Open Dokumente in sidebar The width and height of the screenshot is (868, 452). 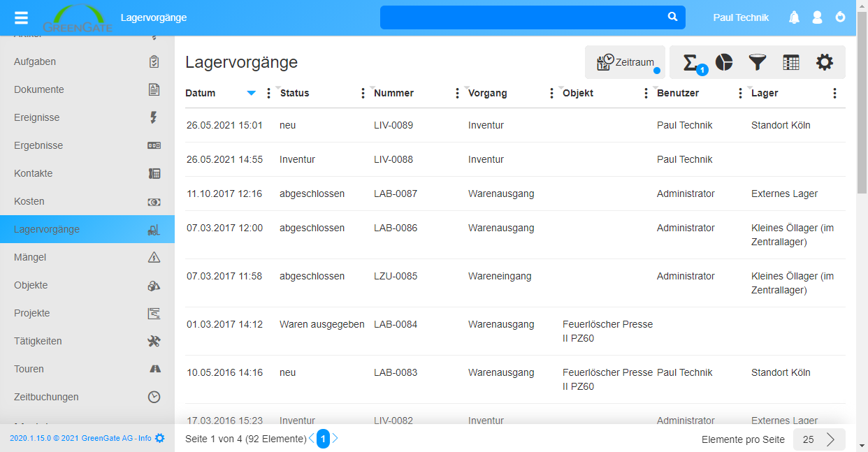(x=87, y=89)
